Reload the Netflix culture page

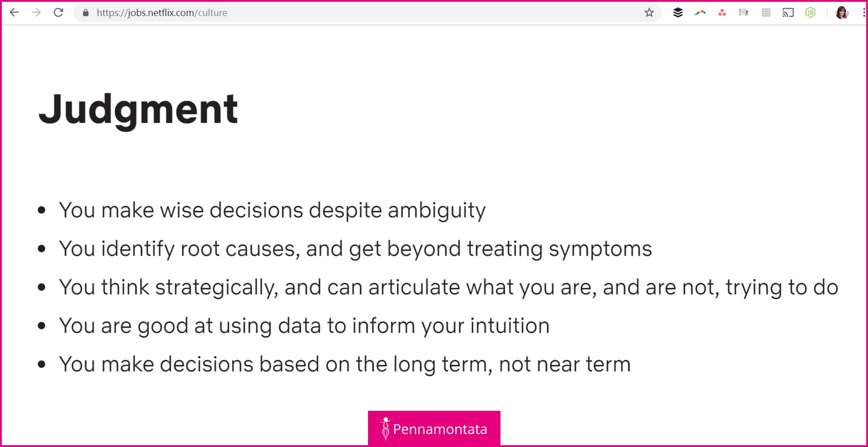coord(58,13)
